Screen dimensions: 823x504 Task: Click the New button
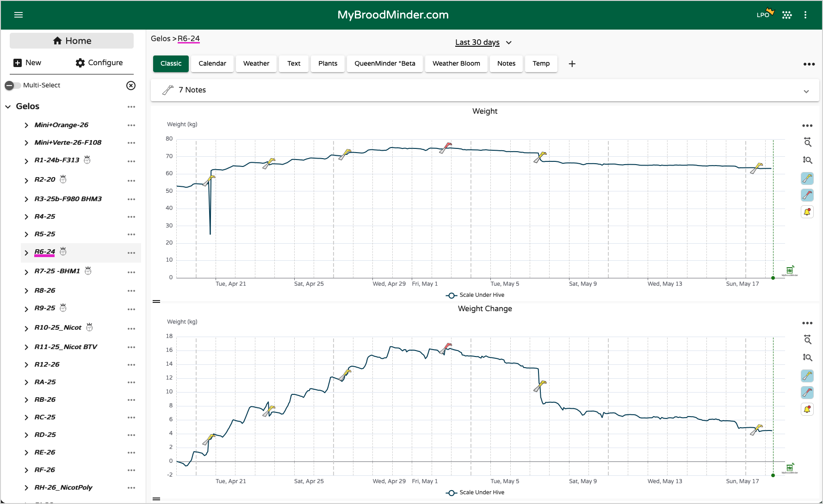[x=27, y=63]
